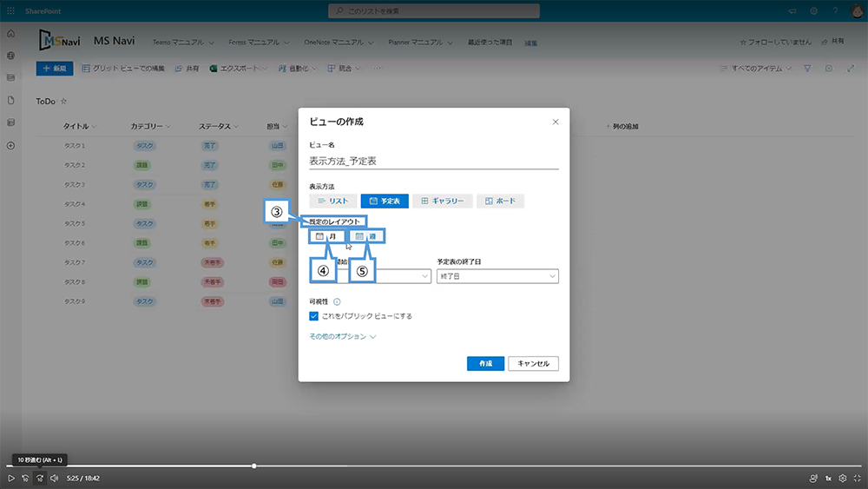The width and height of the screenshot is (868, 489).
Task: Open the タスク5 list item
Action: pyautogui.click(x=75, y=224)
